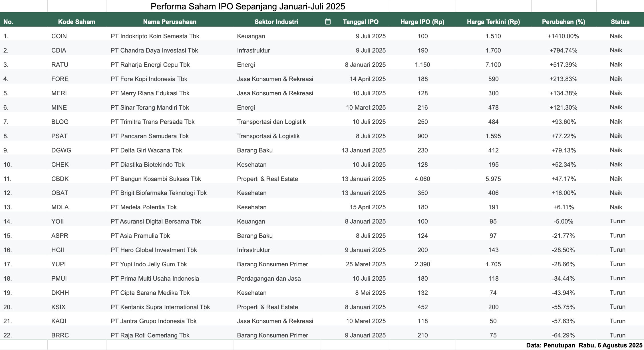Image resolution: width=644 pixels, height=350 pixels.
Task: Click the KAQI stock code cell
Action: pyautogui.click(x=59, y=321)
